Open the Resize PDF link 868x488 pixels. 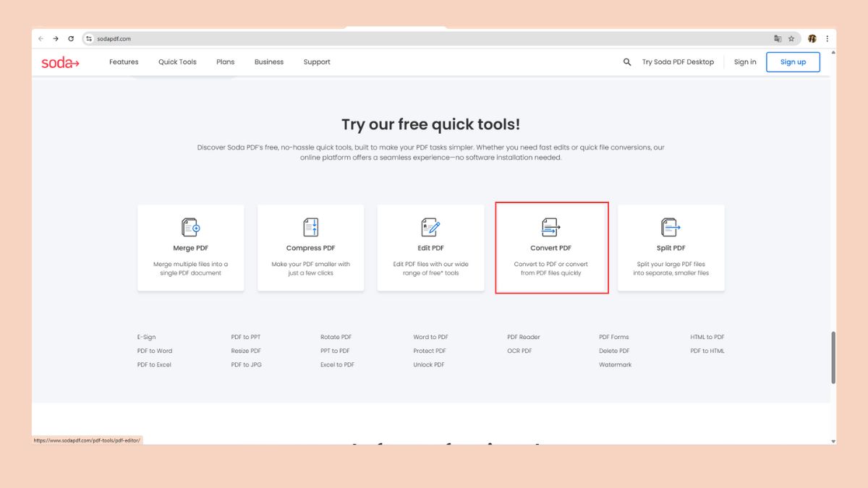click(x=246, y=351)
